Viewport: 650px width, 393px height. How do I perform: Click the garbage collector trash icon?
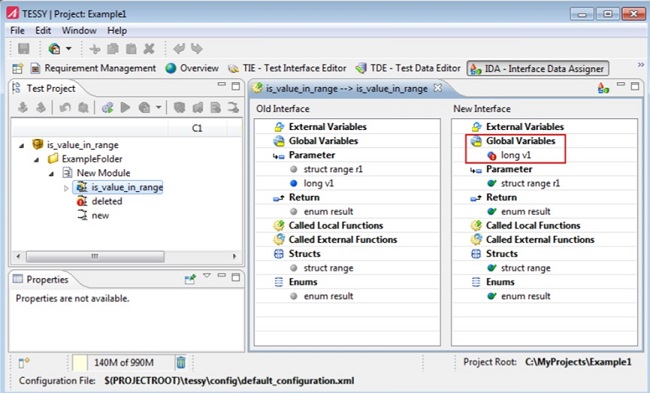point(181,362)
